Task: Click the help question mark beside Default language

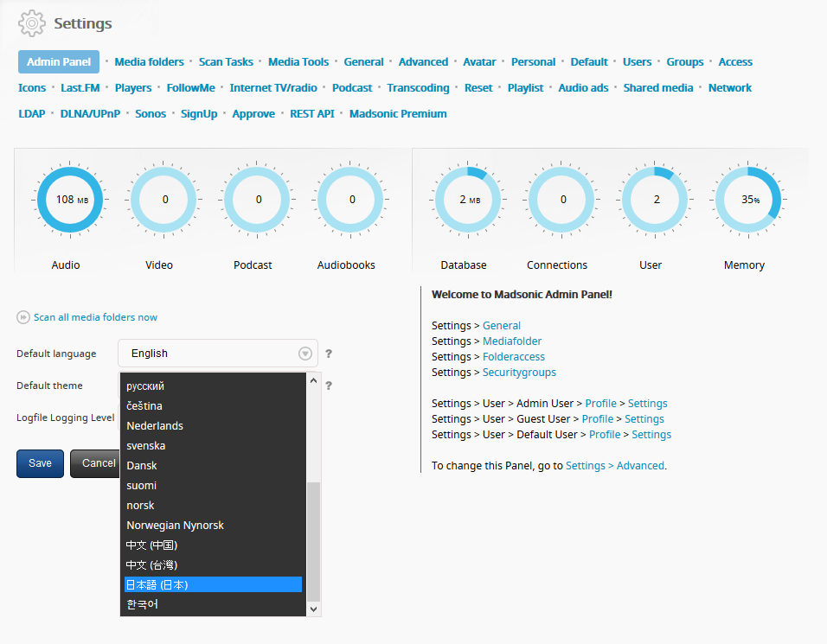Action: (x=329, y=354)
